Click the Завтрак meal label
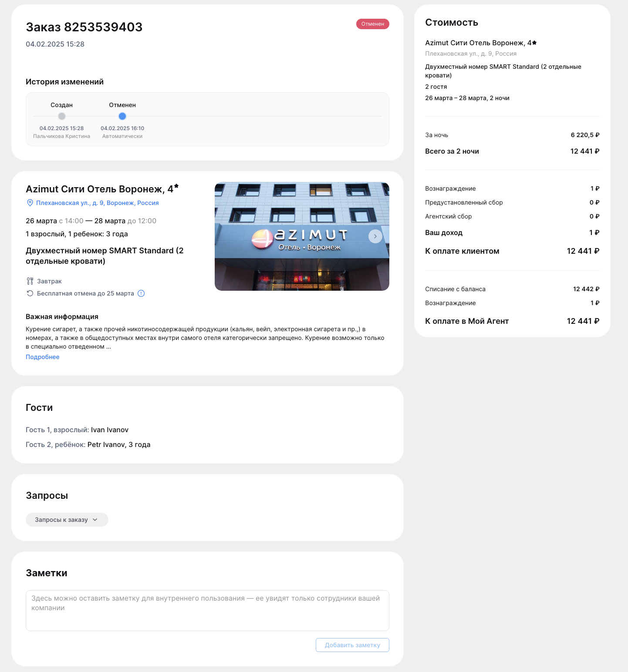Screen dimensions: 628x672 tap(49, 281)
